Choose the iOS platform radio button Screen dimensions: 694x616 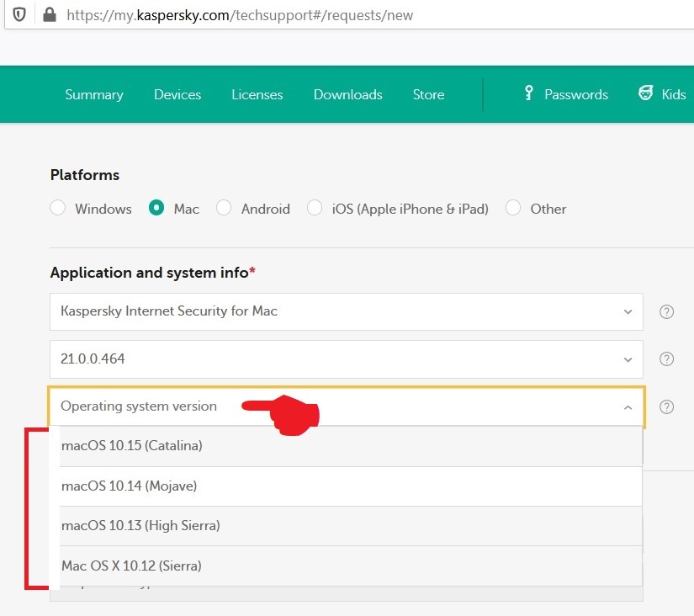point(315,208)
